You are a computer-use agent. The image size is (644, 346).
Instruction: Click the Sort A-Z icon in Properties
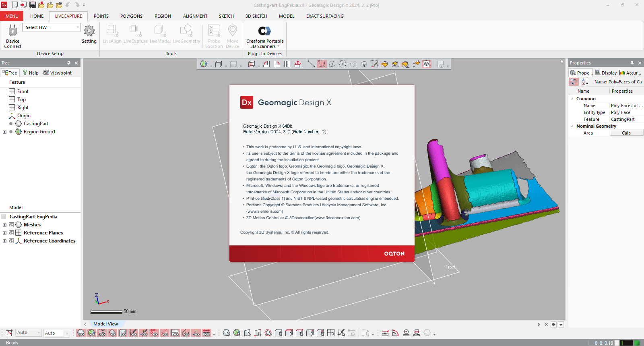pos(585,82)
